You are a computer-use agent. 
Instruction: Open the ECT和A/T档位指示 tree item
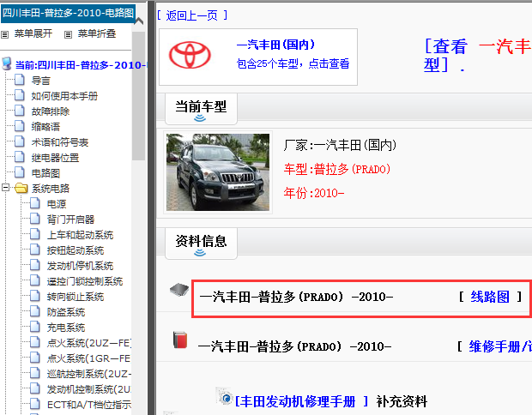click(89, 405)
